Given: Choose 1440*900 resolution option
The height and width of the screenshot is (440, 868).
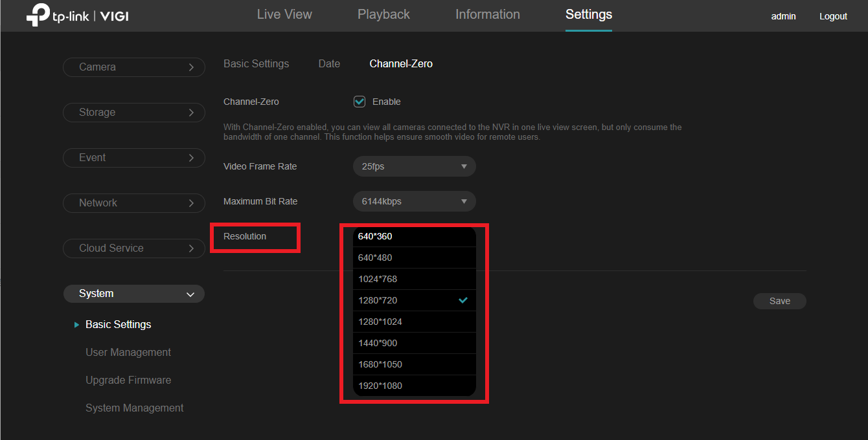Looking at the screenshot, I should click(x=415, y=343).
